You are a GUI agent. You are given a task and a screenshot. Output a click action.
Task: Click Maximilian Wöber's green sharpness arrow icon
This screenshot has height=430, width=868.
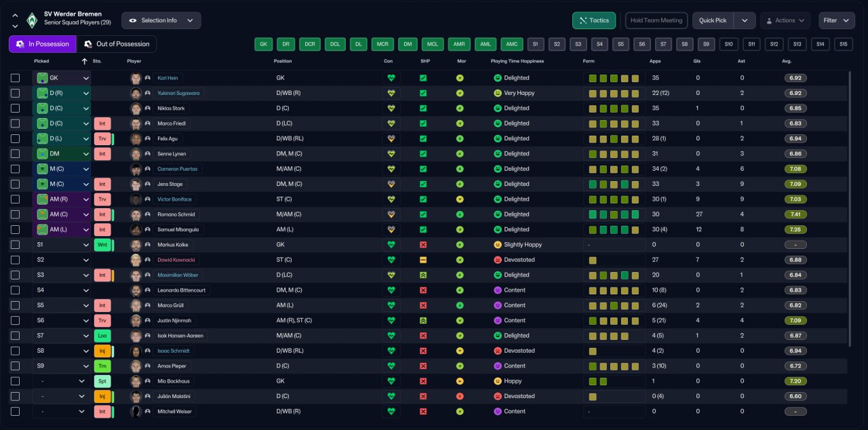click(423, 275)
